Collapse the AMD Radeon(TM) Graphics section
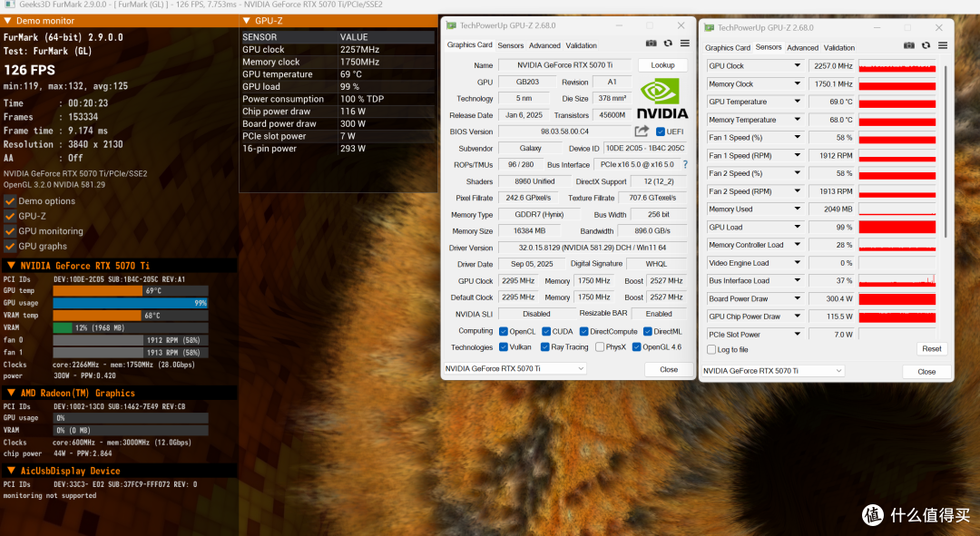Image resolution: width=980 pixels, height=536 pixels. pyautogui.click(x=11, y=393)
